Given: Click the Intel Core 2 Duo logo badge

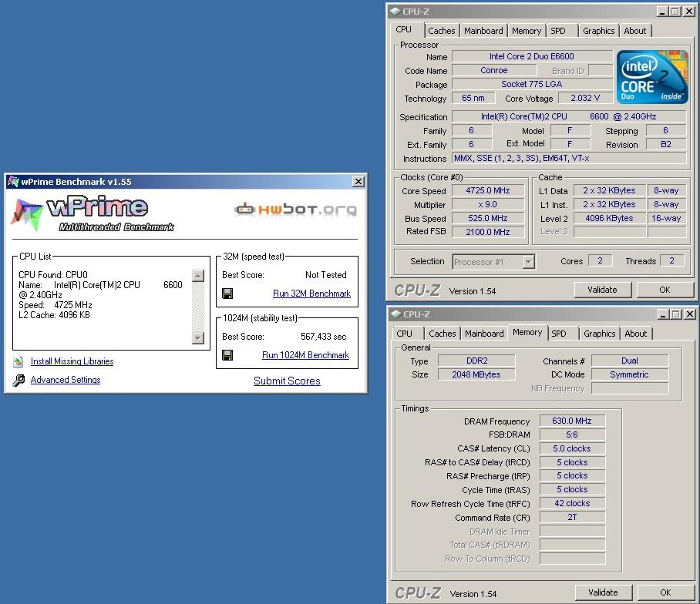Looking at the screenshot, I should point(651,77).
